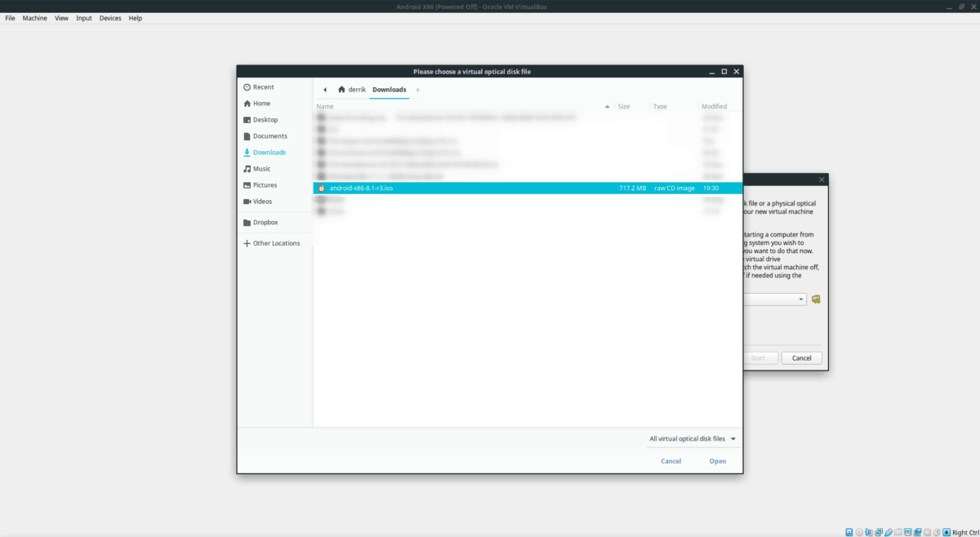Click Cancel in the file chooser dialog
This screenshot has height=537, width=980.
pyautogui.click(x=670, y=461)
